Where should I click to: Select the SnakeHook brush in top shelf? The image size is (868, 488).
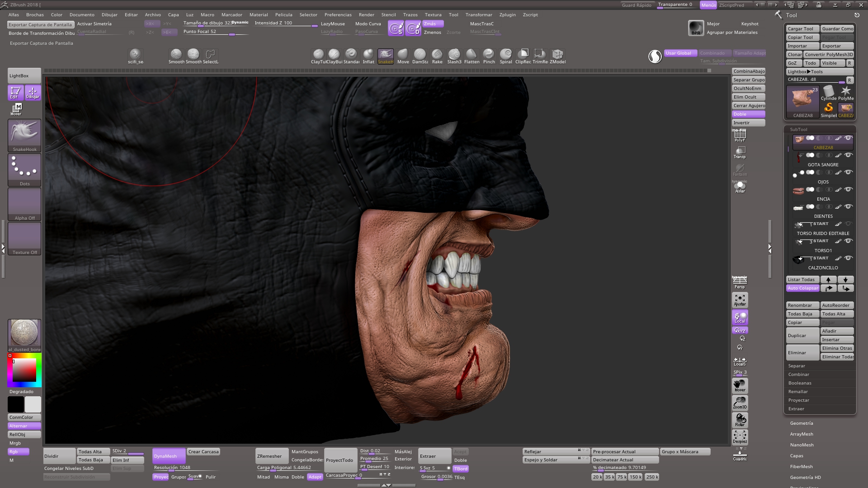pos(386,56)
